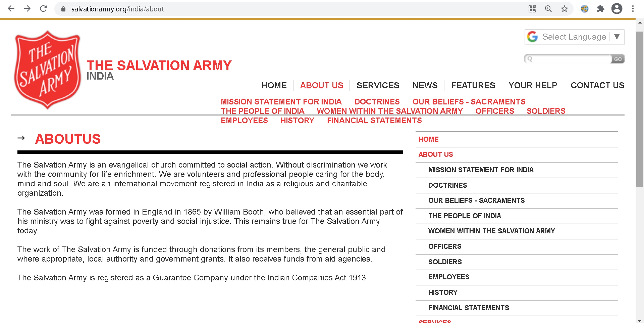This screenshot has width=644, height=323.
Task: Select sidebar MISSION STATEMENT FOR INDIA
Action: [481, 170]
